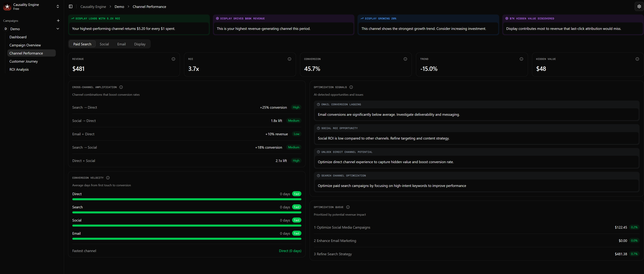Screen dimensions: 644x274
Task: Open Customer Journey page
Action: [23, 61]
